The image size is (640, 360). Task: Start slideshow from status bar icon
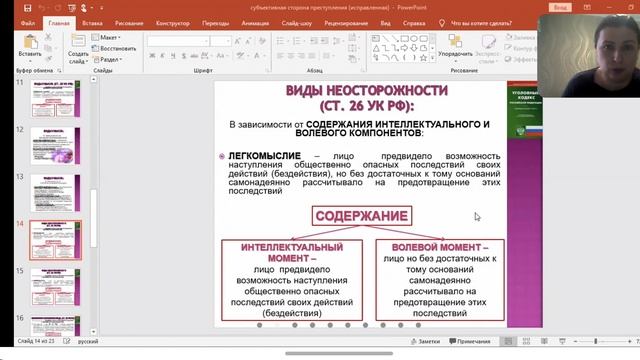(x=562, y=341)
